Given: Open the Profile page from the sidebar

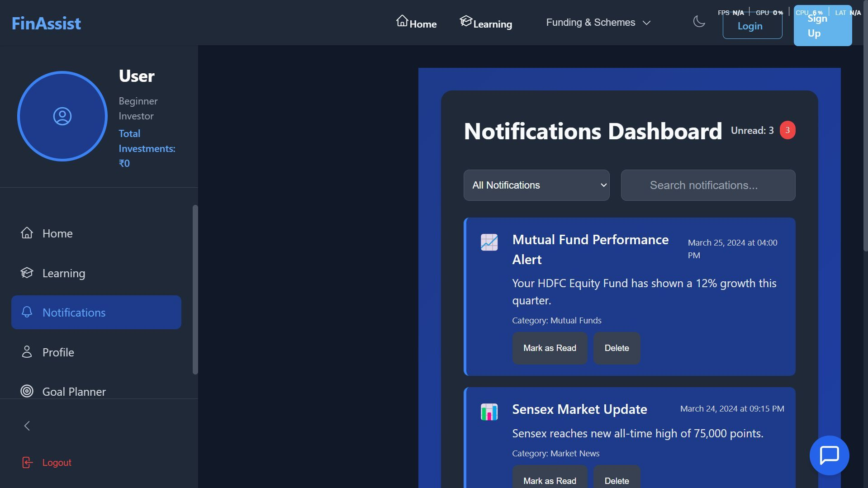Looking at the screenshot, I should (x=58, y=352).
